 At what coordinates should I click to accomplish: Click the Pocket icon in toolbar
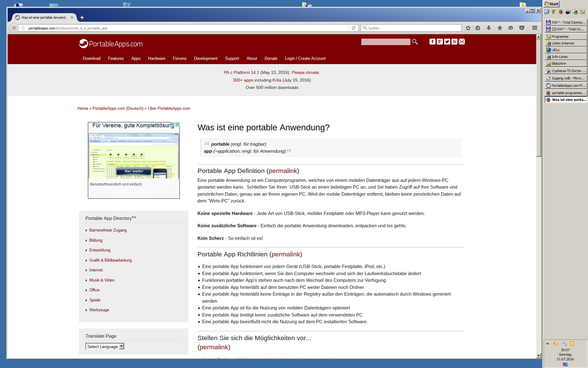[x=522, y=28]
